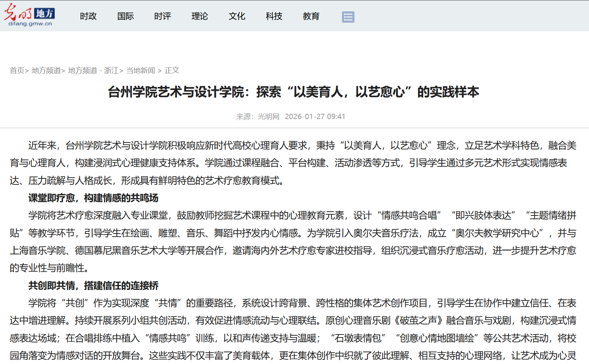589x364 pixels.
Task: Click the first 地方频道 breadcrumb link
Action: (x=46, y=71)
